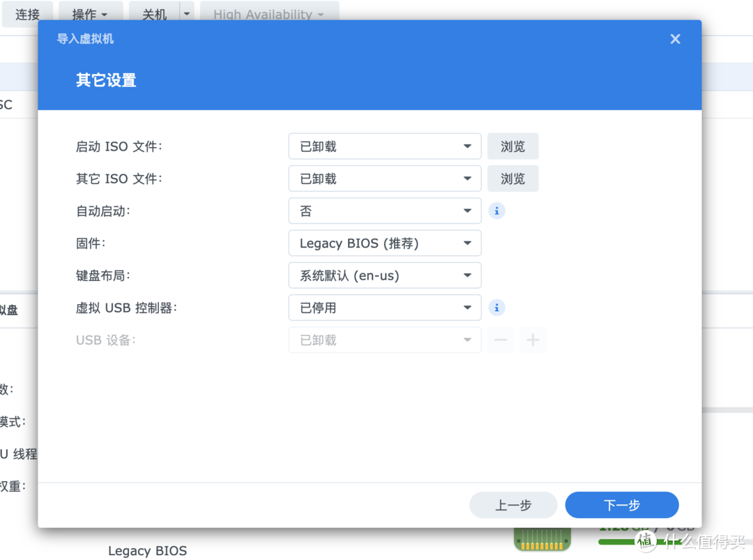Open the 自动启动 dropdown
The height and width of the screenshot is (560, 753).
pos(384,211)
